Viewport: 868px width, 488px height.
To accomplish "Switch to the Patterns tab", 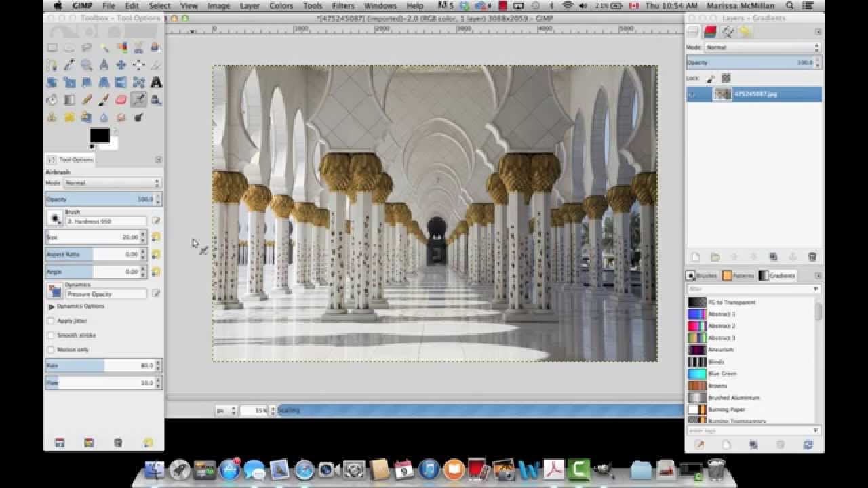I will (738, 276).
